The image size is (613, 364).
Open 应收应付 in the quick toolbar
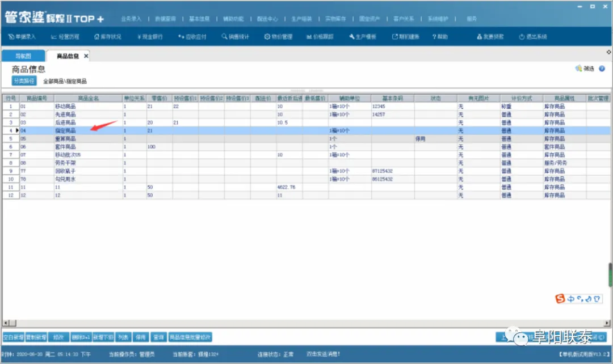point(192,37)
